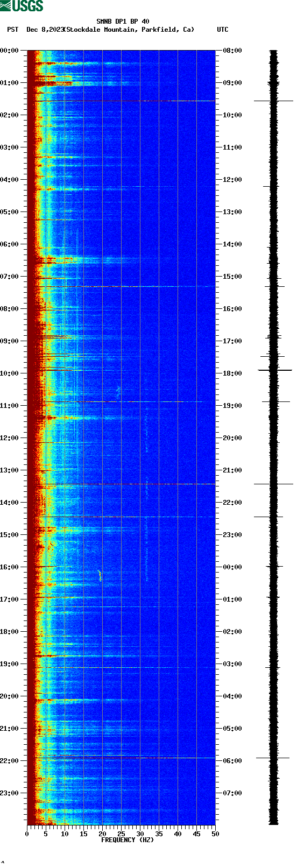The height and width of the screenshot is (868, 297).
Task: Click the 06:00 UTC time label
Action: (232, 761)
